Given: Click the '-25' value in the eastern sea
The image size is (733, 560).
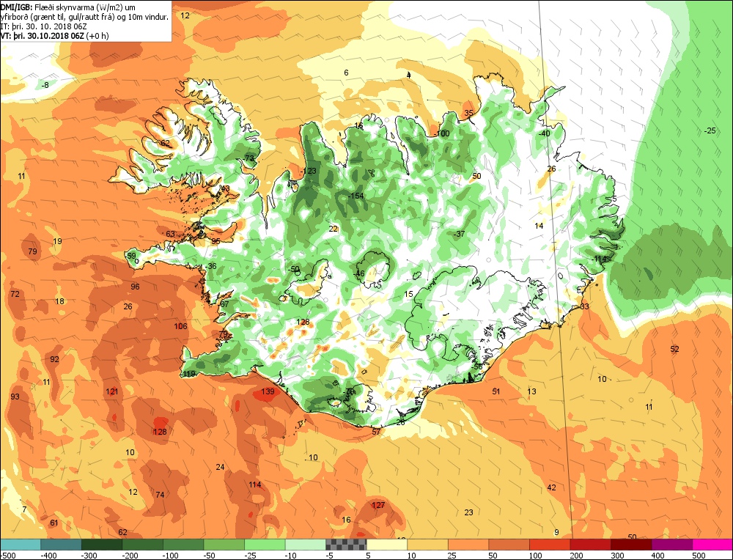Looking at the screenshot, I should [710, 131].
